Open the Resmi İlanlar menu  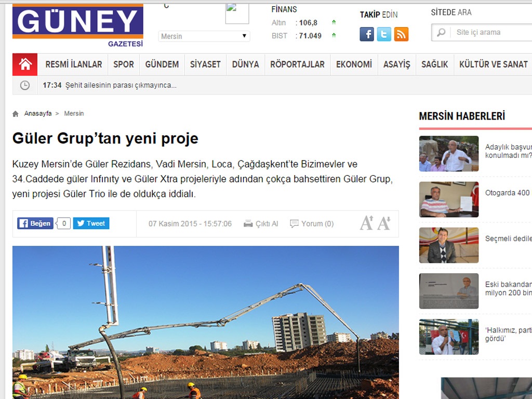(74, 64)
